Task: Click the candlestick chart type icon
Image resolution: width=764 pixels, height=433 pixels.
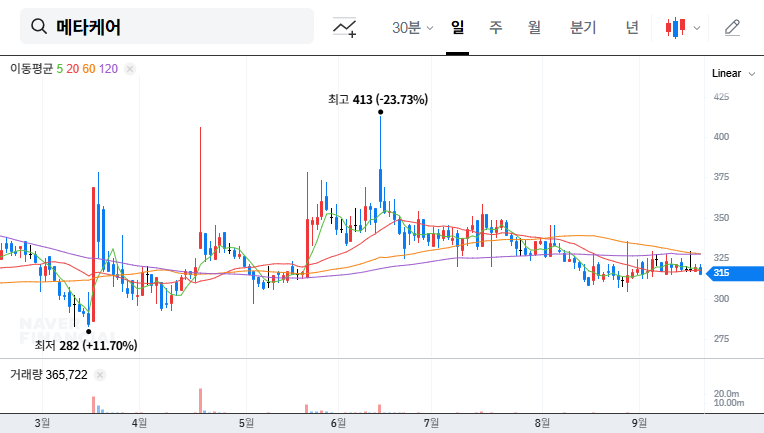Action: point(675,28)
